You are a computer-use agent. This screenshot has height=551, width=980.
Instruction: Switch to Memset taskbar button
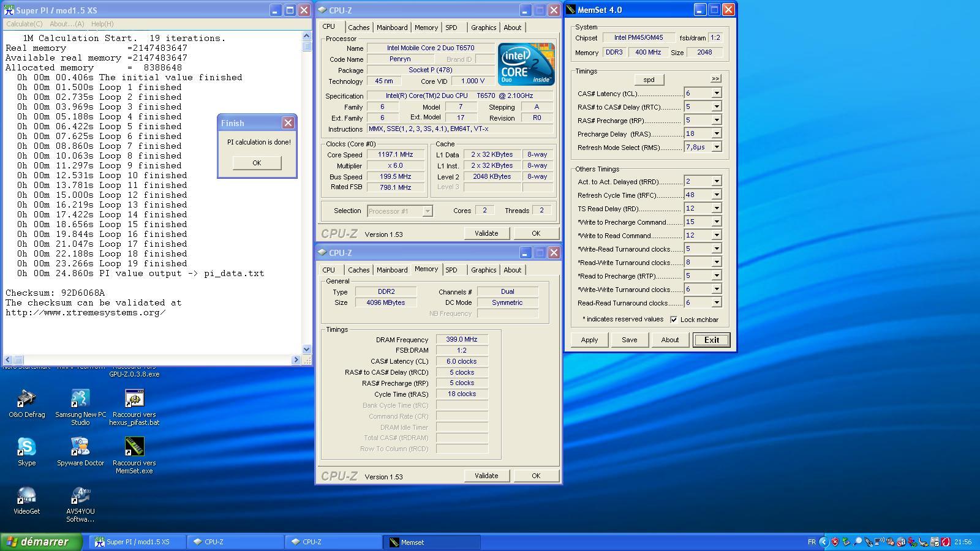[x=432, y=542]
